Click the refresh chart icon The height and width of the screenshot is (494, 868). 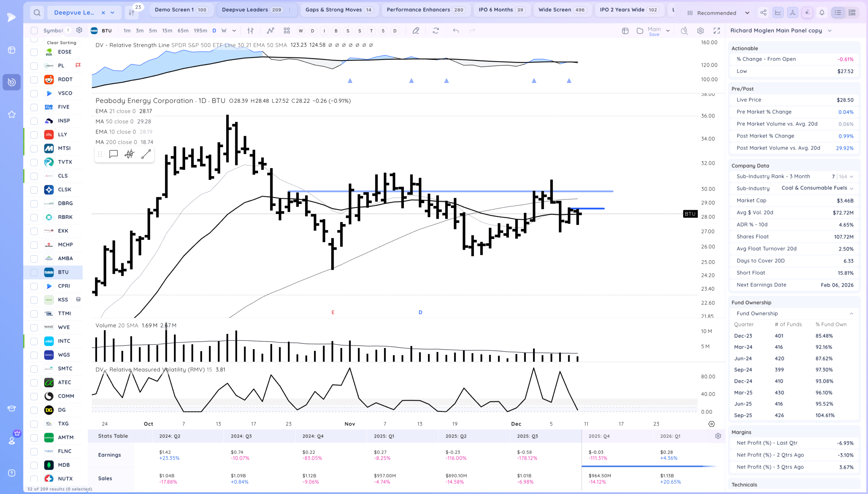436,31
